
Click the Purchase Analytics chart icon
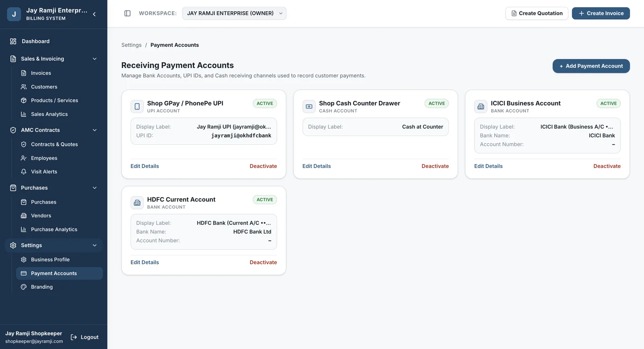24,230
